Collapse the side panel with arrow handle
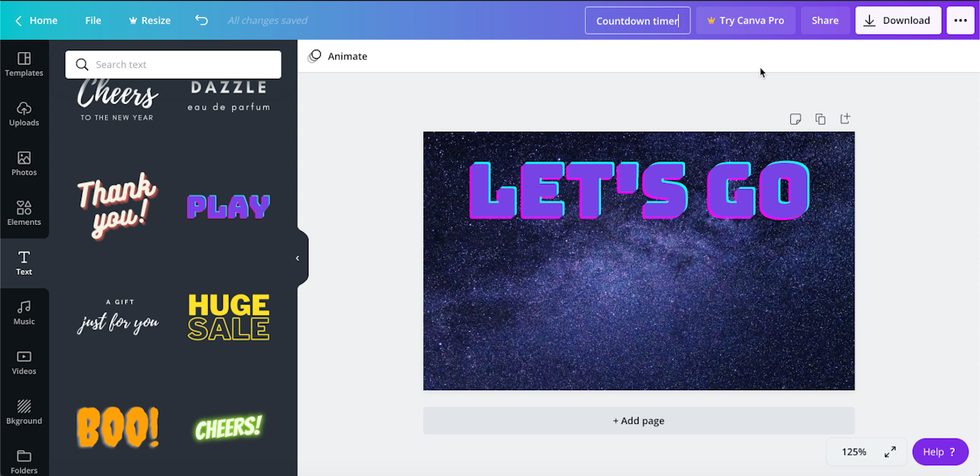 (x=298, y=258)
